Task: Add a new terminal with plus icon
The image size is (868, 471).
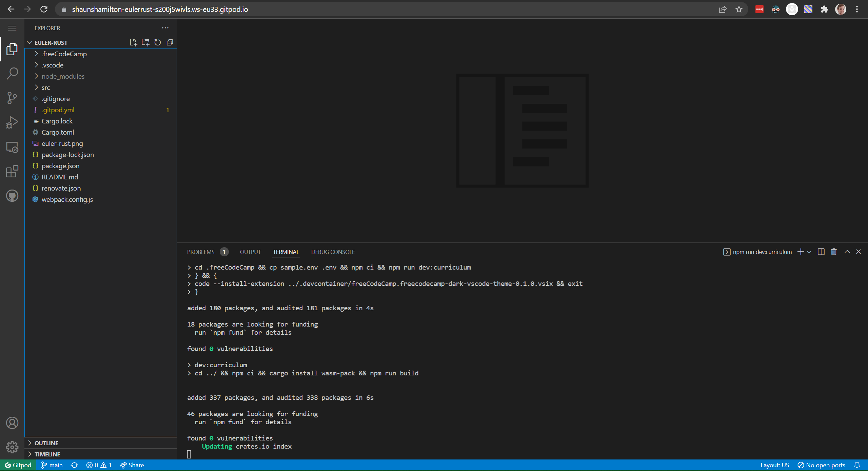Action: 801,252
